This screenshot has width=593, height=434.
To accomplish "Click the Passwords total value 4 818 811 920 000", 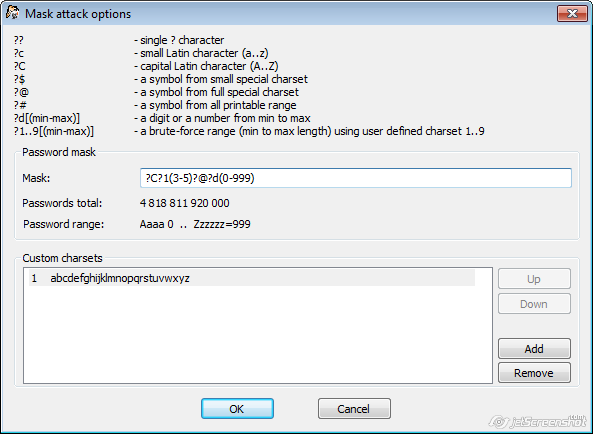I will pos(185,203).
